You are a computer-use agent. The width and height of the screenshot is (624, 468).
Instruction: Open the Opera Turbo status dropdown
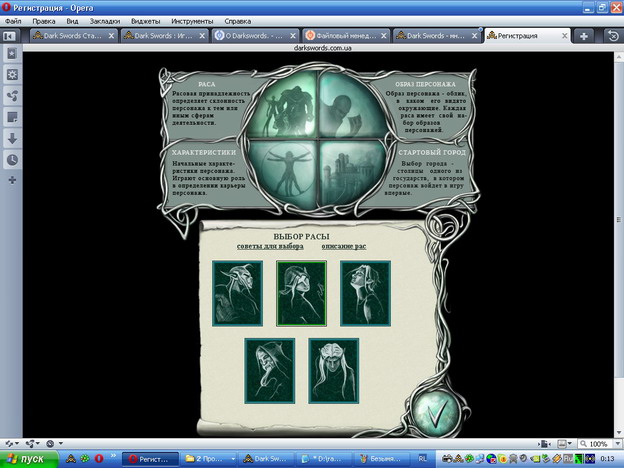54,443
